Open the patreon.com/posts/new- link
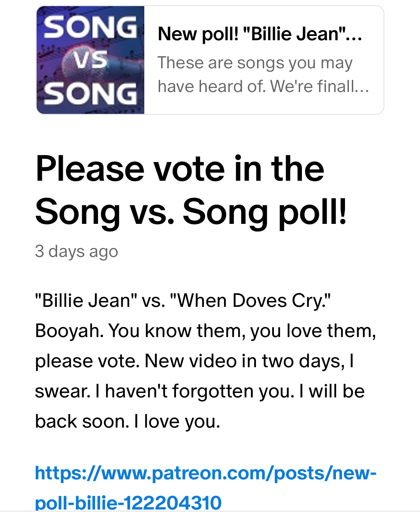Screen dimensions: 420x516 206,473
